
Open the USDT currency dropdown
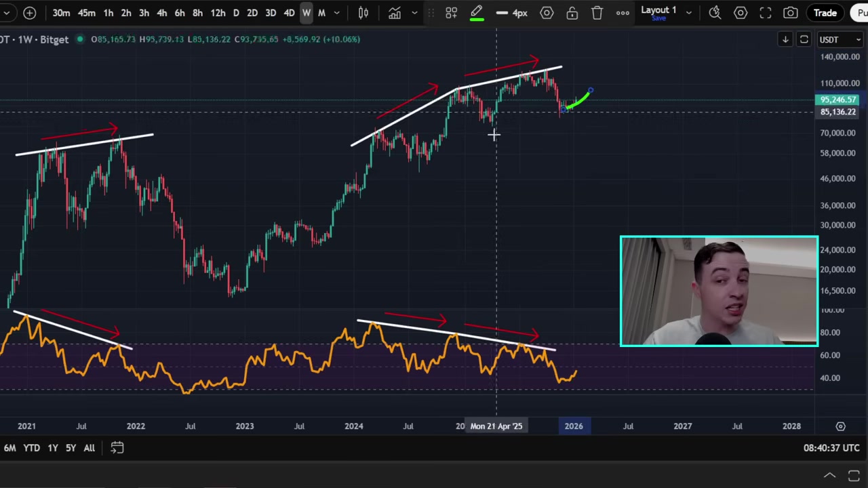pyautogui.click(x=840, y=39)
